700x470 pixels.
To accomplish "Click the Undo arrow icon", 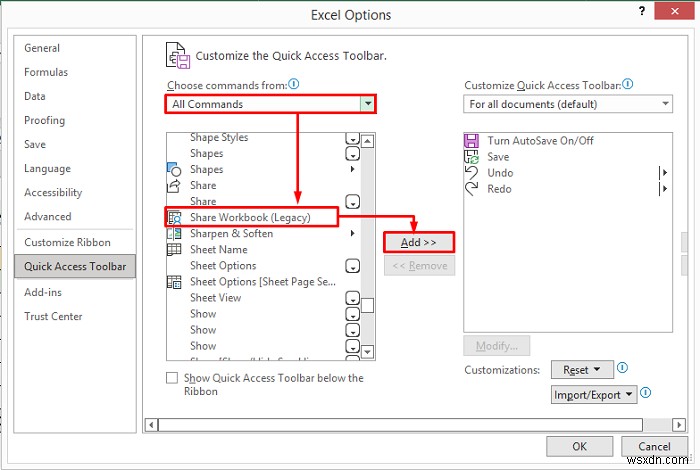I will (471, 173).
